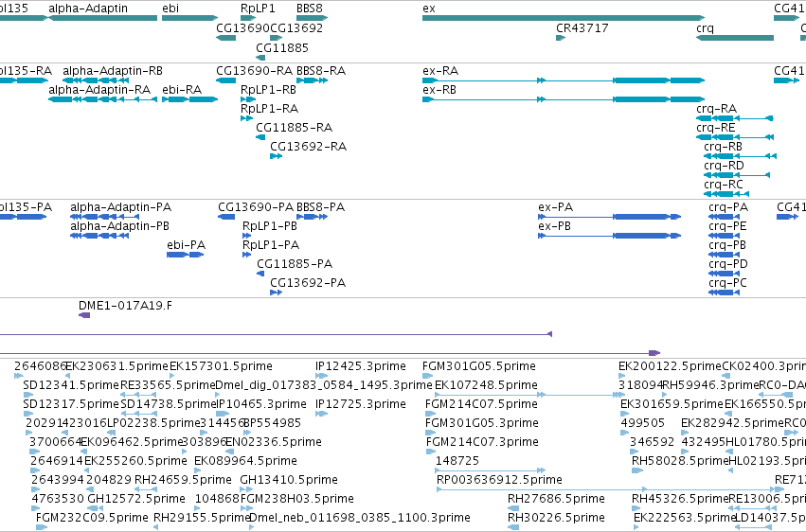This screenshot has height=532, width=806.
Task: Select the RH58028.5prime EST label
Action: (681, 462)
